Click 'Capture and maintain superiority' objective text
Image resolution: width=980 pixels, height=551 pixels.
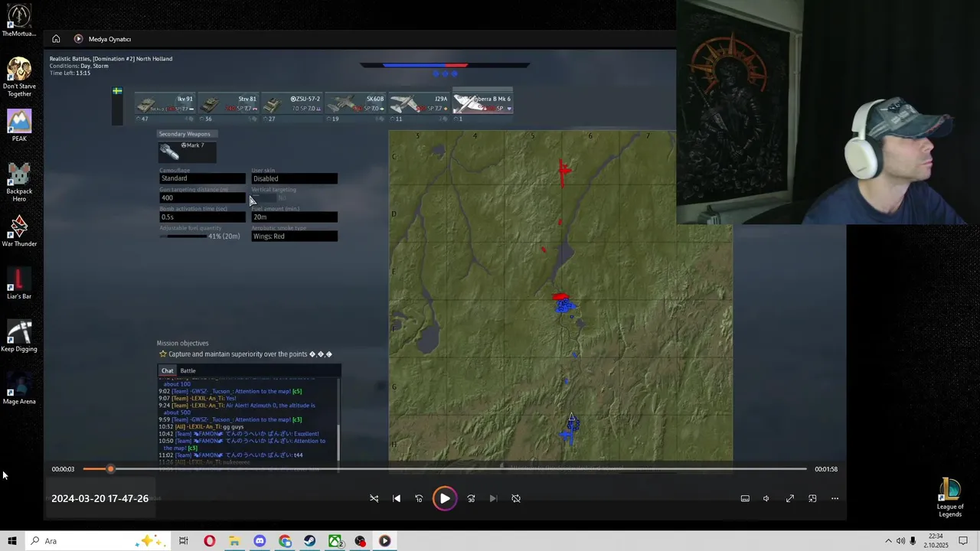[250, 354]
